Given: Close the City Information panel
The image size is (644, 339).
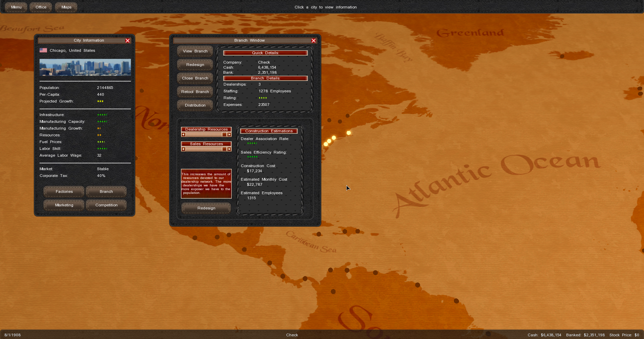Looking at the screenshot, I should [x=128, y=41].
